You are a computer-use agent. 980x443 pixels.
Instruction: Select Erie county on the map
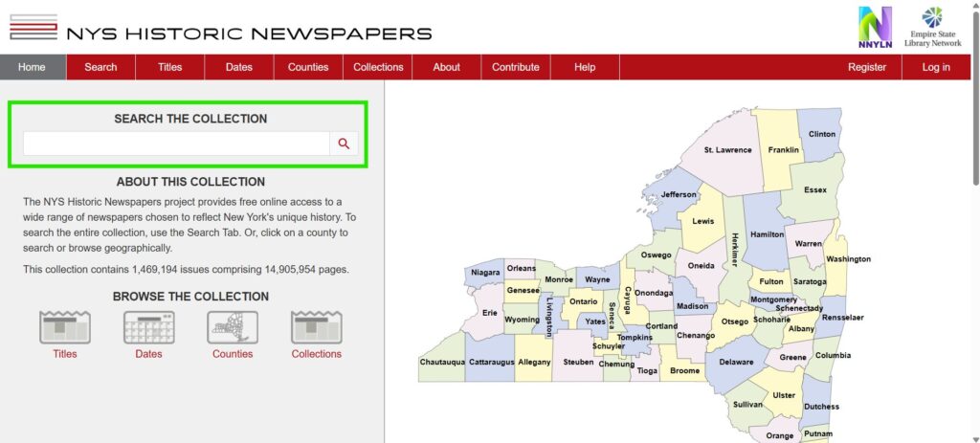click(484, 311)
